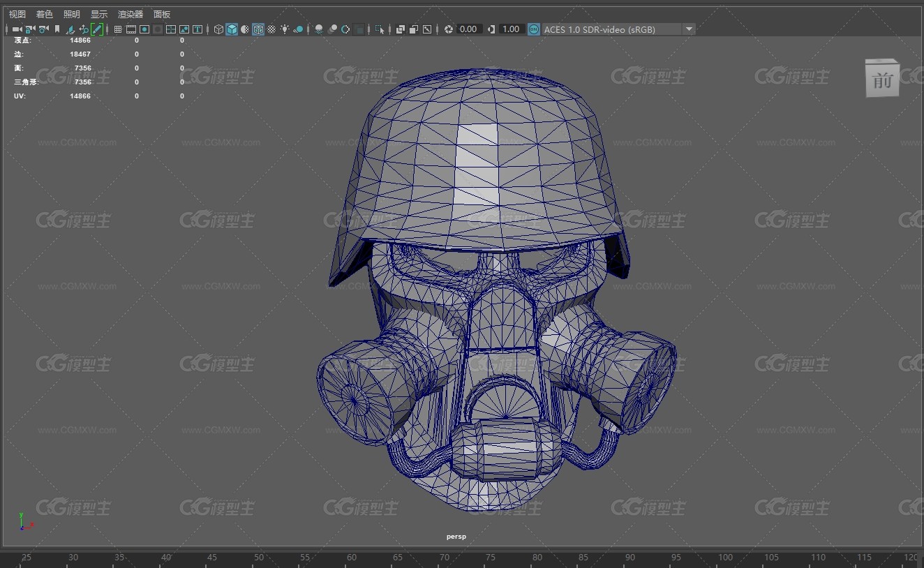Image resolution: width=924 pixels, height=568 pixels.
Task: Click the Use Default Material icon
Action: coord(245,29)
